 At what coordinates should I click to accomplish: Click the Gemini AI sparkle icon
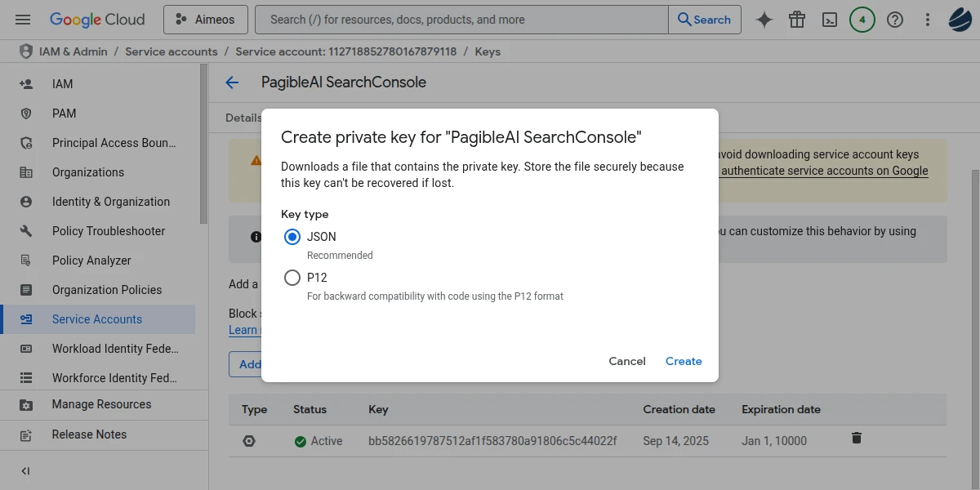pos(764,20)
